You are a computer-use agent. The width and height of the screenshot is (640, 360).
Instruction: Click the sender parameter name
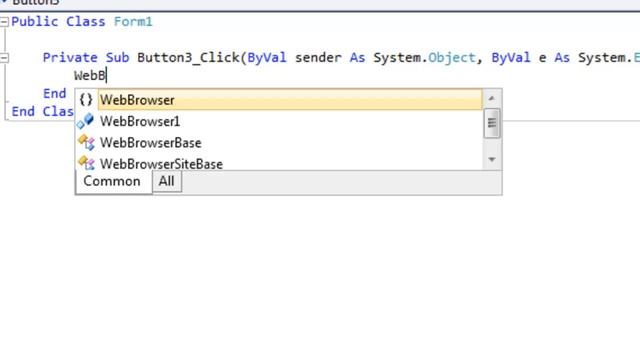[x=318, y=58]
